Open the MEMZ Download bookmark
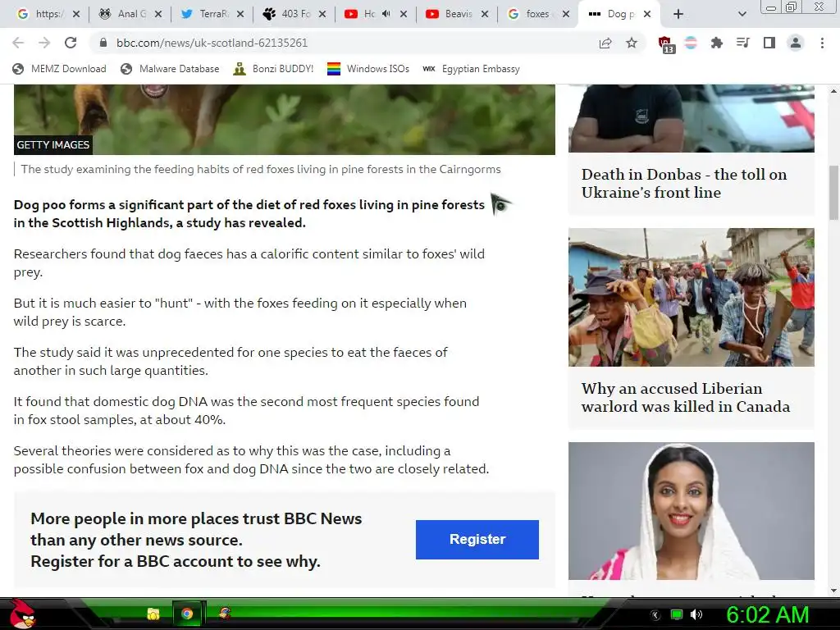 point(59,69)
